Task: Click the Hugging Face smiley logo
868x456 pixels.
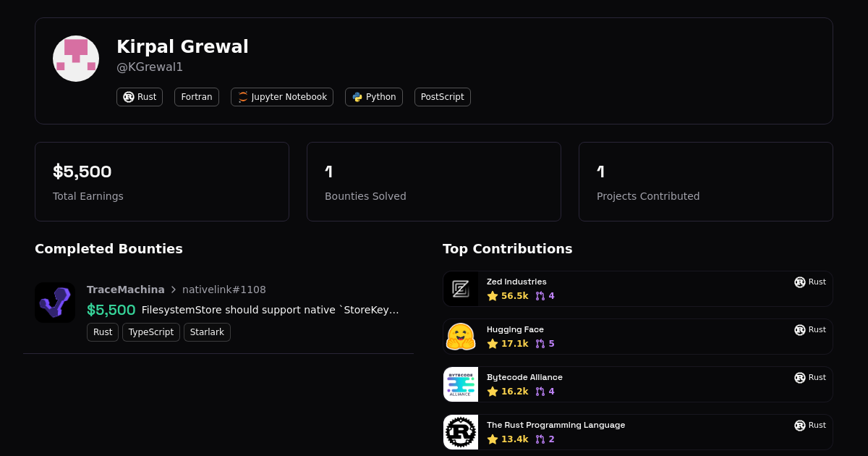Action: (461, 336)
